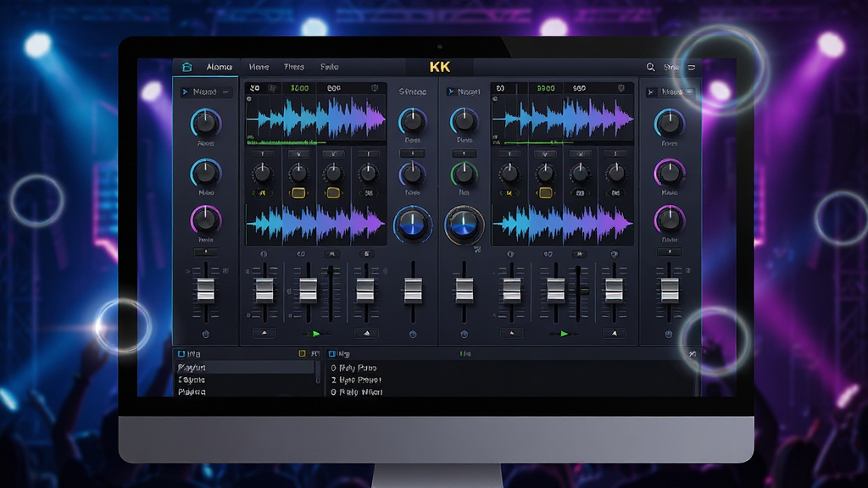
Task: Click the leftmost volume fader handle
Action: click(206, 290)
